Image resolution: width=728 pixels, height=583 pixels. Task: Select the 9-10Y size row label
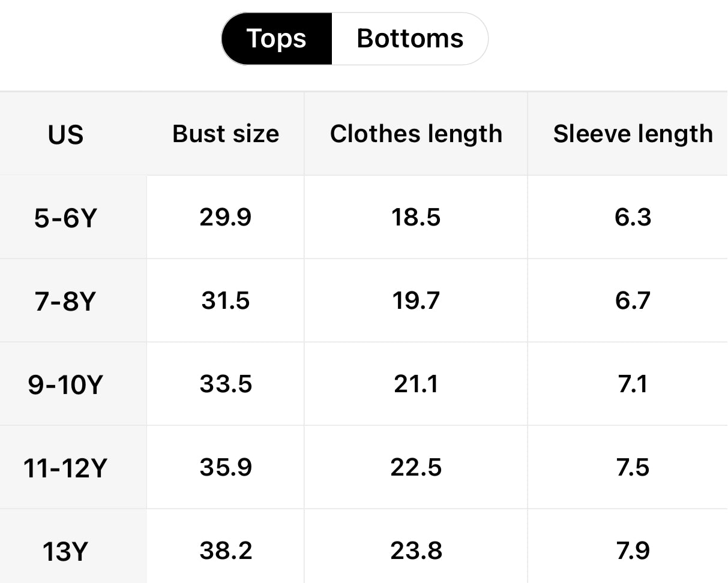click(65, 384)
